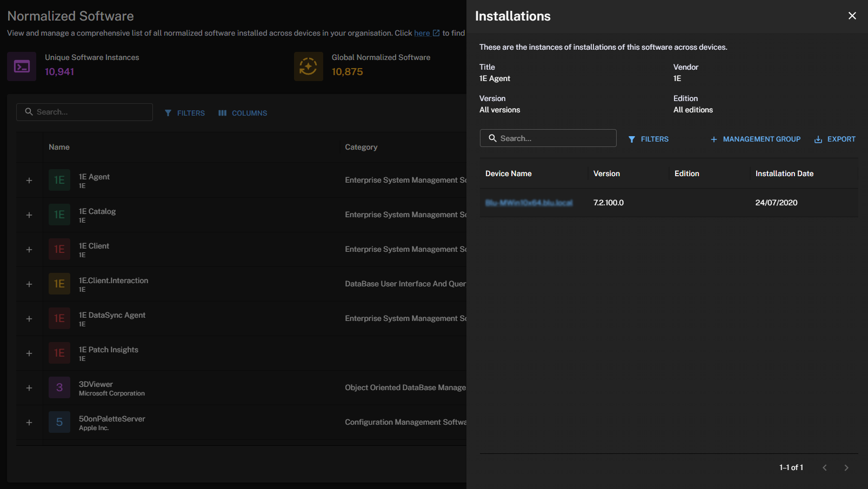Expand the 1E.Client.Interaction row
This screenshot has width=868, height=489.
point(29,284)
